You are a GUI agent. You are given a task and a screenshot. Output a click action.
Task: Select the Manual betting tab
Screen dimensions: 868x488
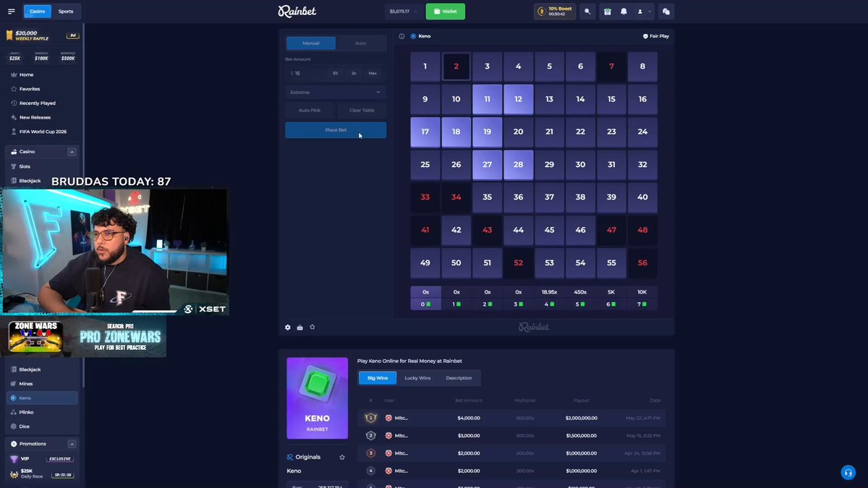coord(311,43)
